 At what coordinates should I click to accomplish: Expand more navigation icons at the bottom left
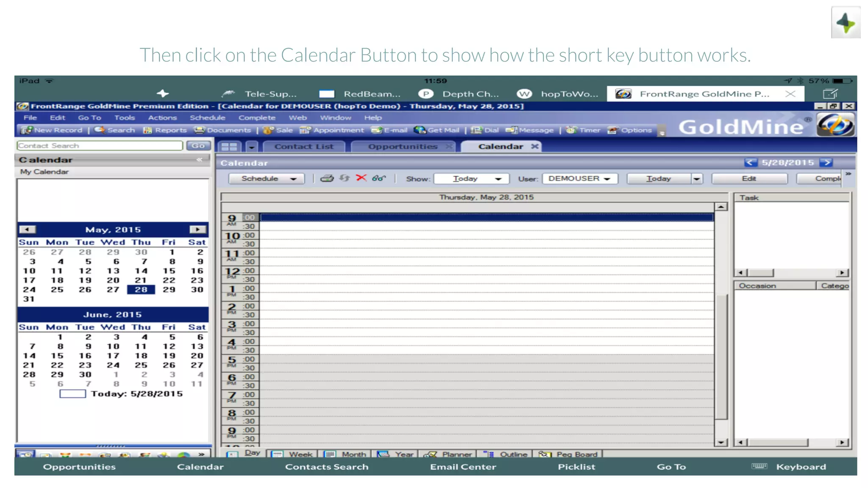coord(201,454)
